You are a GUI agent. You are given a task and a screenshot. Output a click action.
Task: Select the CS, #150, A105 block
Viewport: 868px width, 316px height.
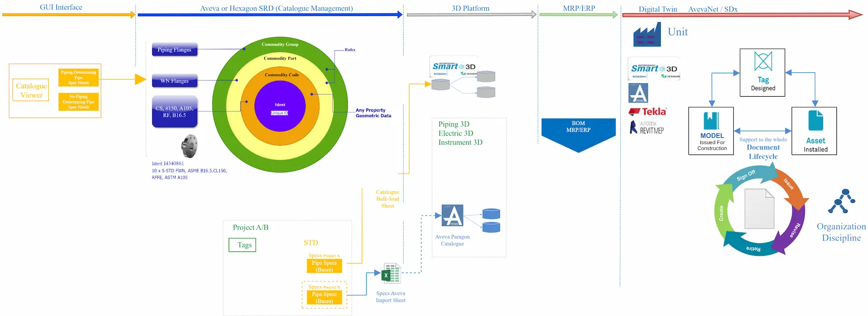(x=175, y=112)
